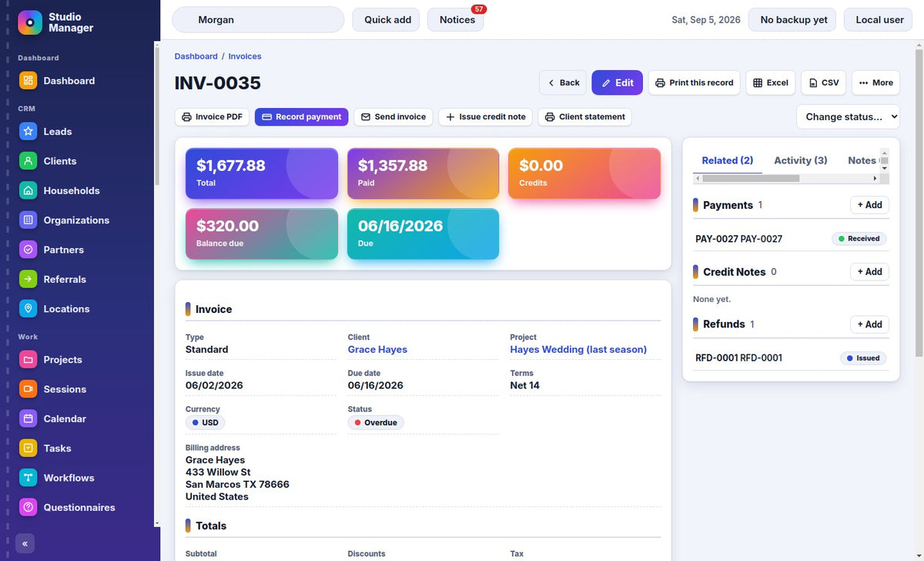This screenshot has width=924, height=561.
Task: Expand the More actions menu
Action: (x=875, y=82)
